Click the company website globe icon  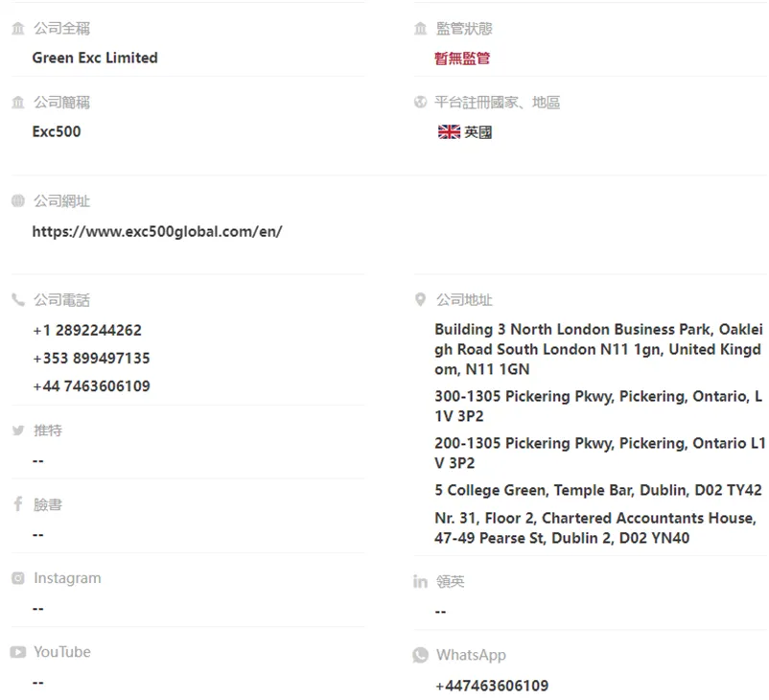point(18,200)
